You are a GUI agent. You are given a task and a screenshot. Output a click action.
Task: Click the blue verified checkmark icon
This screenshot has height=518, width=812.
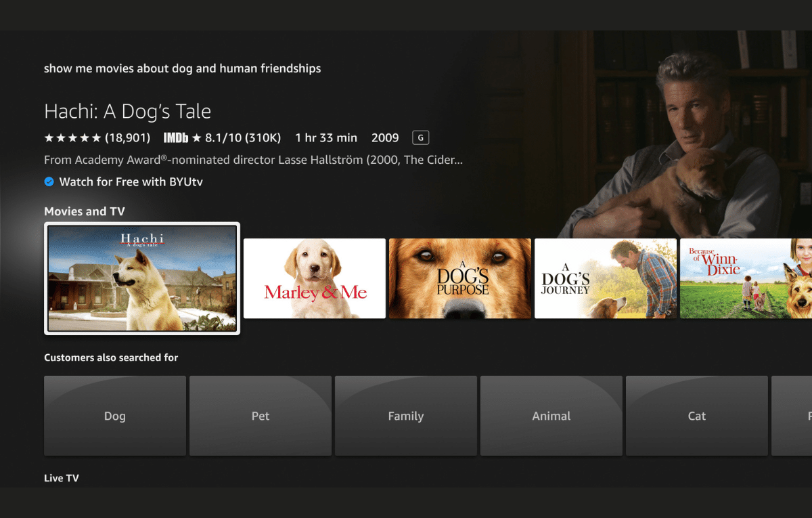click(x=49, y=181)
